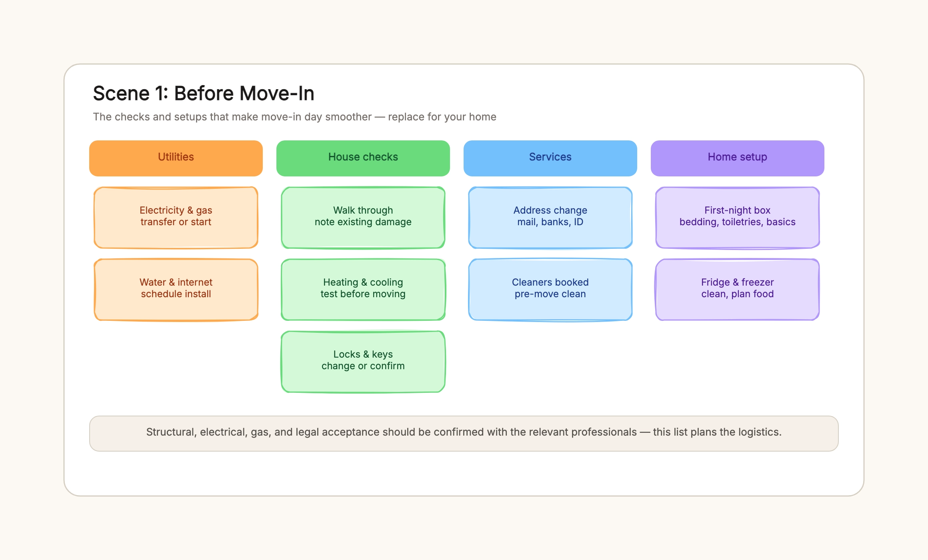The width and height of the screenshot is (928, 560).
Task: Click the Scene 1: Before Move-In title
Action: [204, 94]
